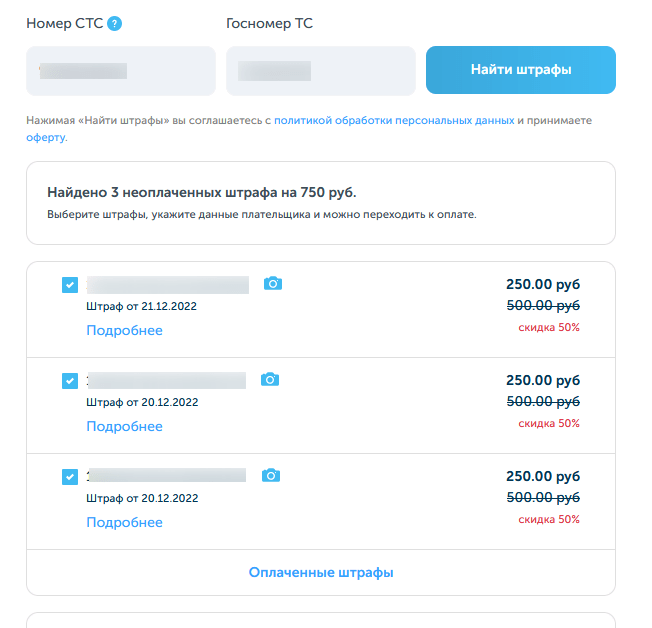652x628 pixels.
Task: Click camera icon on the second fine
Action: click(270, 380)
